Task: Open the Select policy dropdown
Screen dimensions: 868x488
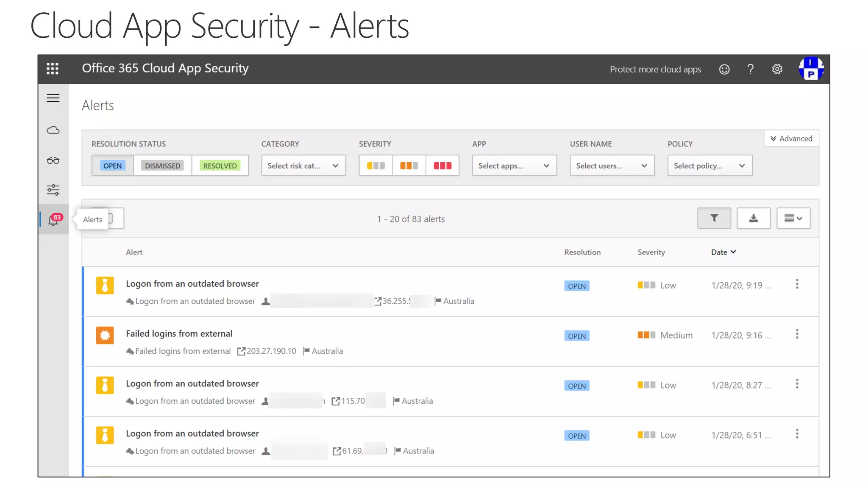Action: point(709,166)
